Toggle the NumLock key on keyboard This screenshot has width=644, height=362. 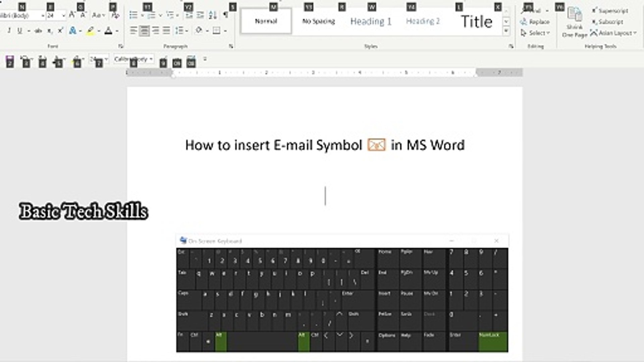492,341
